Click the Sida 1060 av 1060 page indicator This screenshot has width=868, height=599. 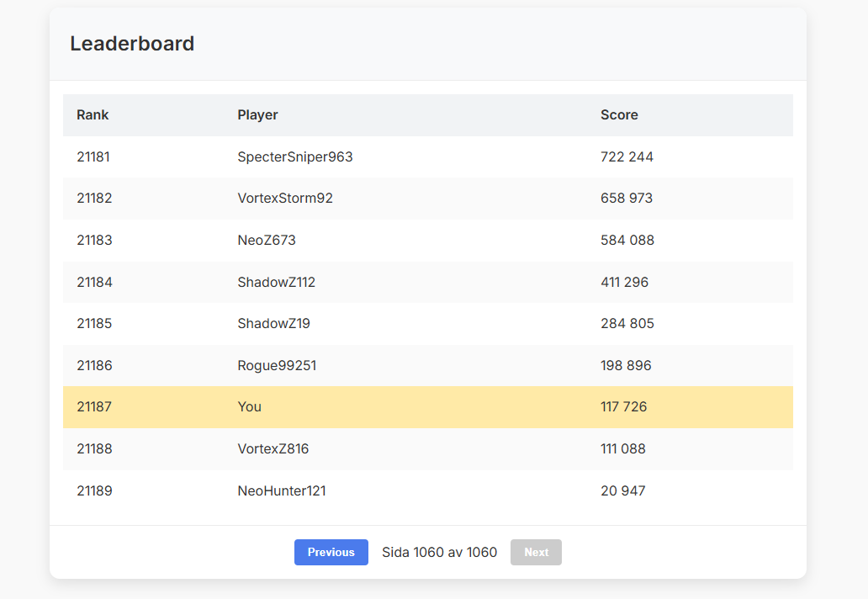(440, 553)
